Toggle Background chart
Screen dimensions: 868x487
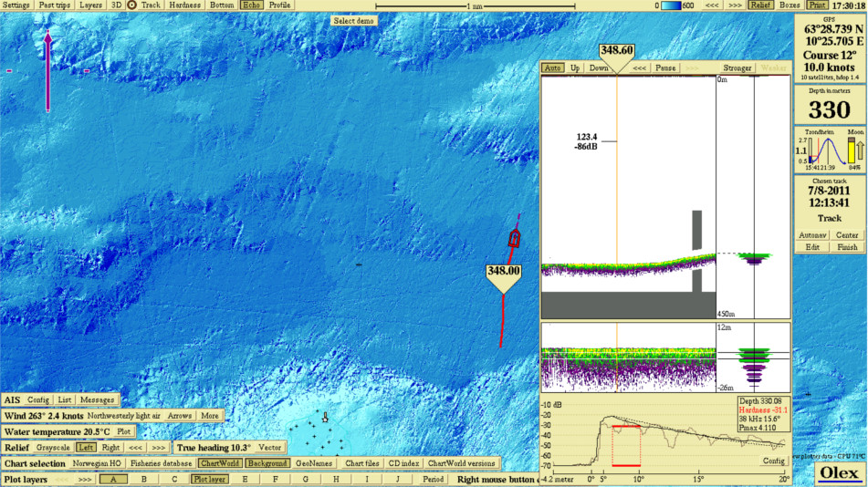tap(267, 463)
